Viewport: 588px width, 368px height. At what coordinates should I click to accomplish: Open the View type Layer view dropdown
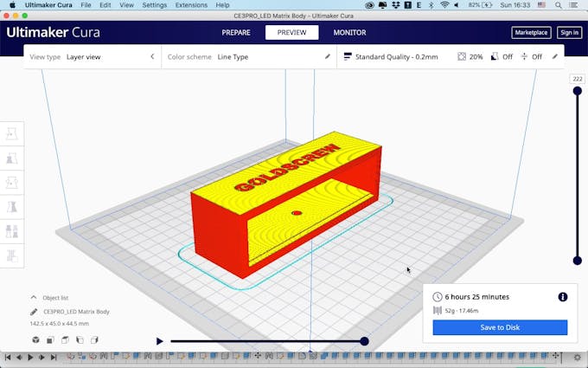pyautogui.click(x=93, y=56)
